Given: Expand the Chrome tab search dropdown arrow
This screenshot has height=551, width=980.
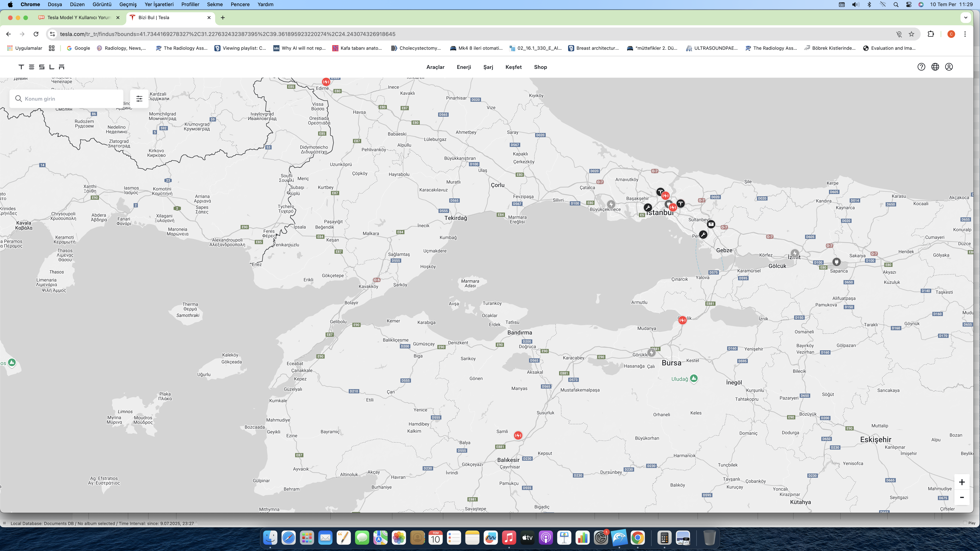Looking at the screenshot, I should (965, 17).
